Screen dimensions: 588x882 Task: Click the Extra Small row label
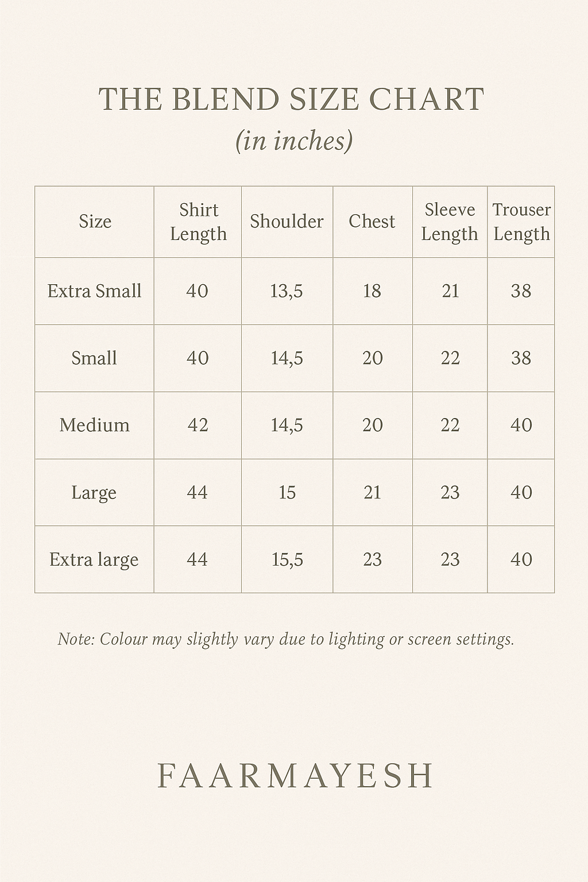(x=94, y=291)
